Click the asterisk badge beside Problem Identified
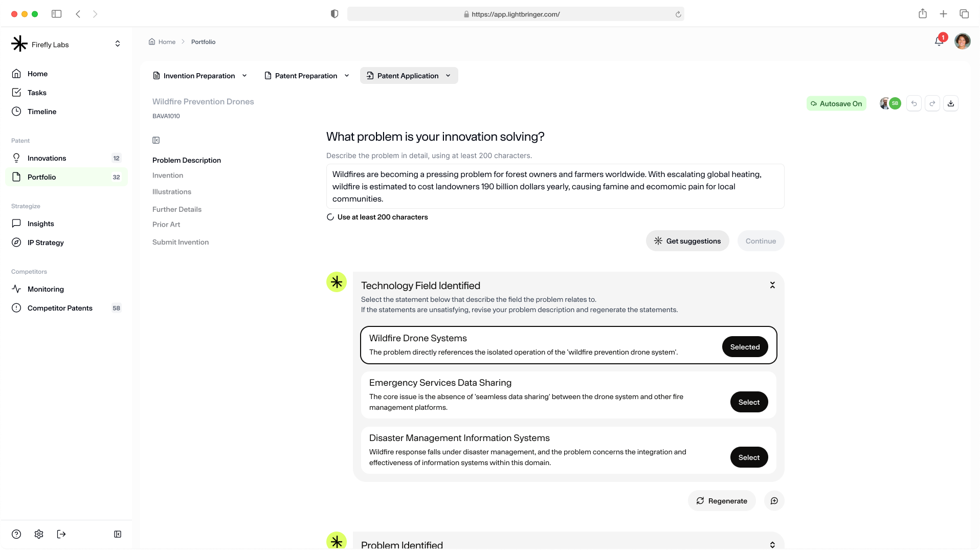 coord(337,541)
